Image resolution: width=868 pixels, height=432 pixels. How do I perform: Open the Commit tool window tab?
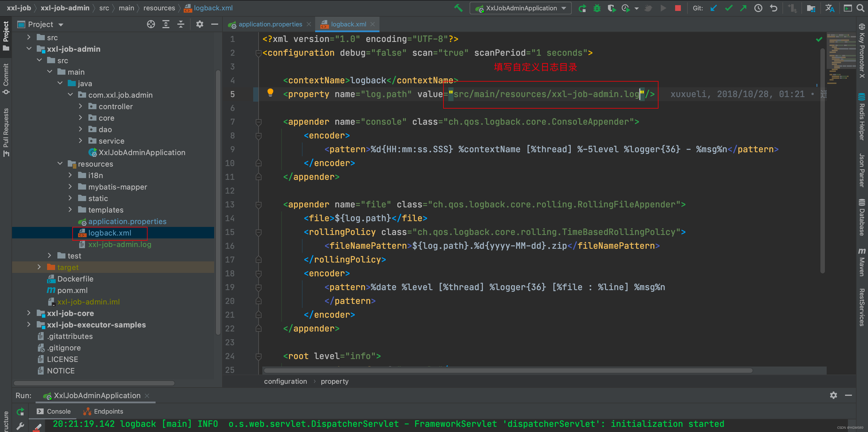6,79
